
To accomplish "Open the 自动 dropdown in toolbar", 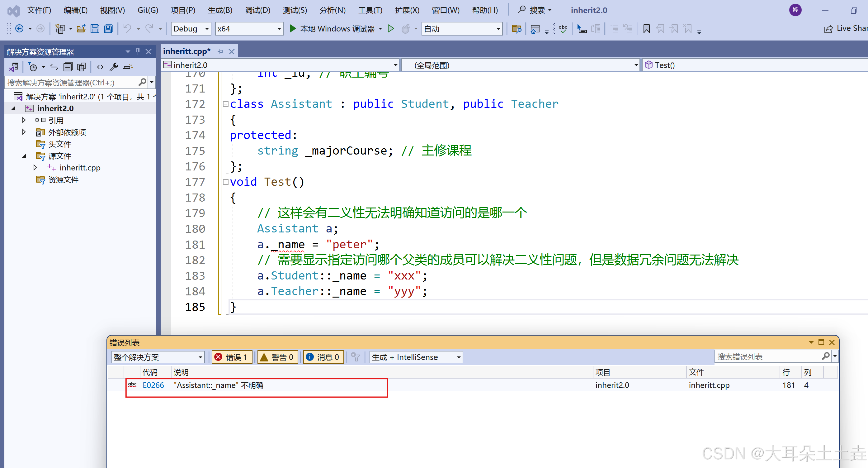I will [462, 29].
